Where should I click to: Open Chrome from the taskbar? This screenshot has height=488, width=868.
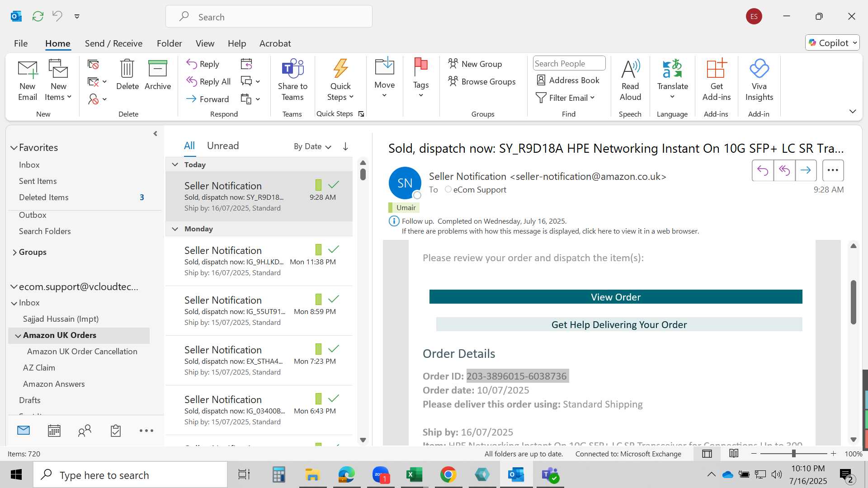click(448, 474)
